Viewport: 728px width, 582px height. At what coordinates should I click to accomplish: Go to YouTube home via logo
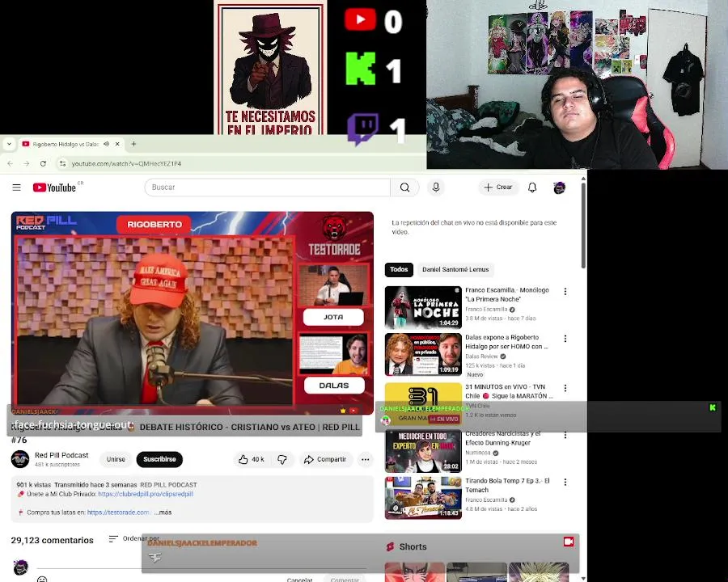[x=54, y=188]
